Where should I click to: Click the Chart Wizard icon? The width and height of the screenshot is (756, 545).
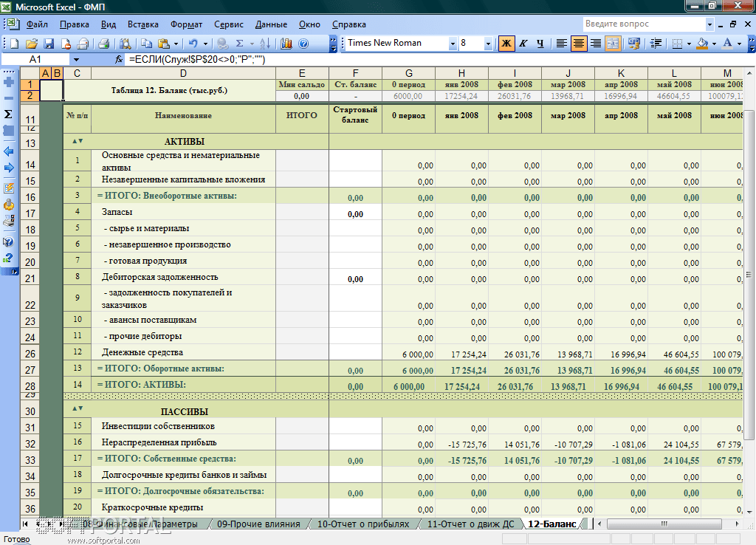[x=286, y=44]
